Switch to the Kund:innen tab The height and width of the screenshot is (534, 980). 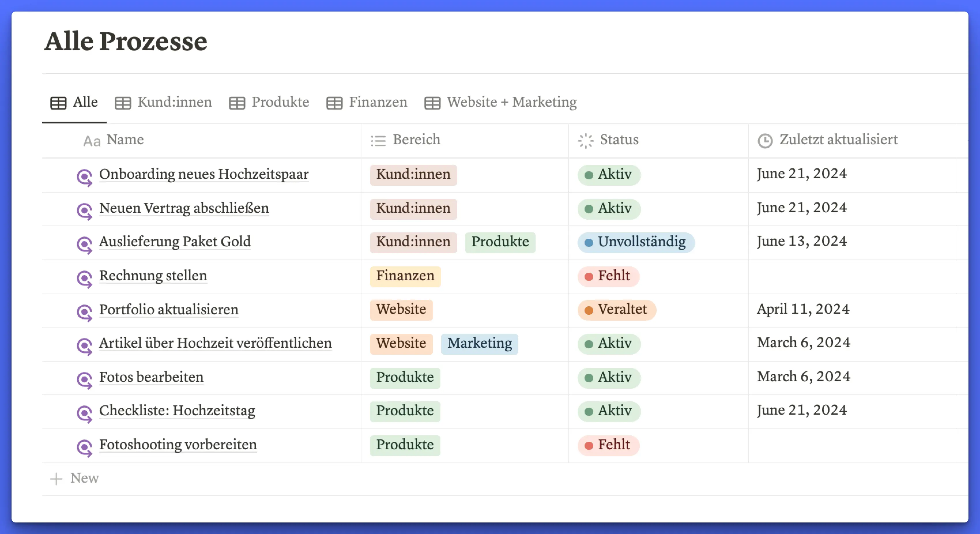pos(164,102)
